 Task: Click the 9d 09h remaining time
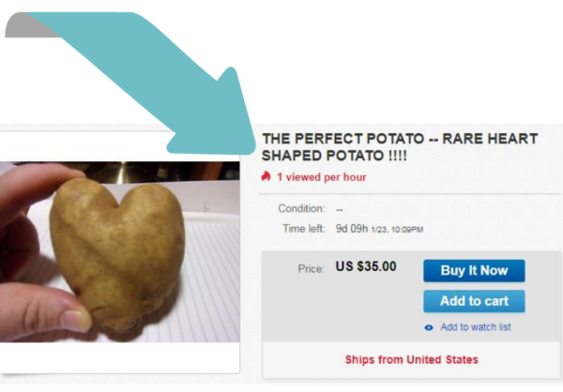coord(352,229)
